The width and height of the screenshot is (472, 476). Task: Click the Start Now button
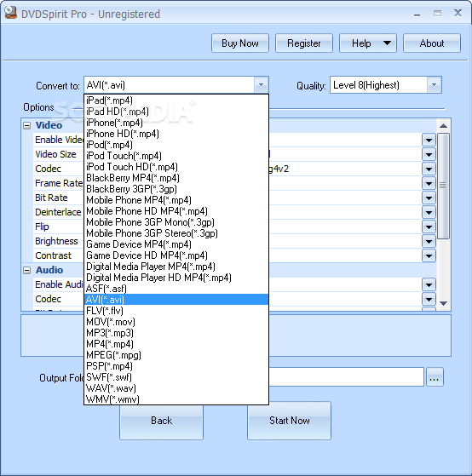pyautogui.click(x=289, y=421)
